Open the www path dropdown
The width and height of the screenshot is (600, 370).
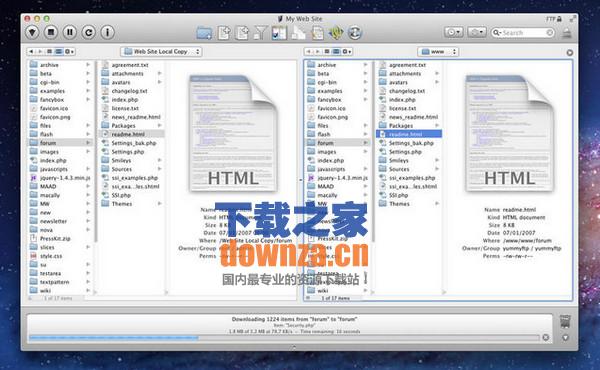(438, 51)
